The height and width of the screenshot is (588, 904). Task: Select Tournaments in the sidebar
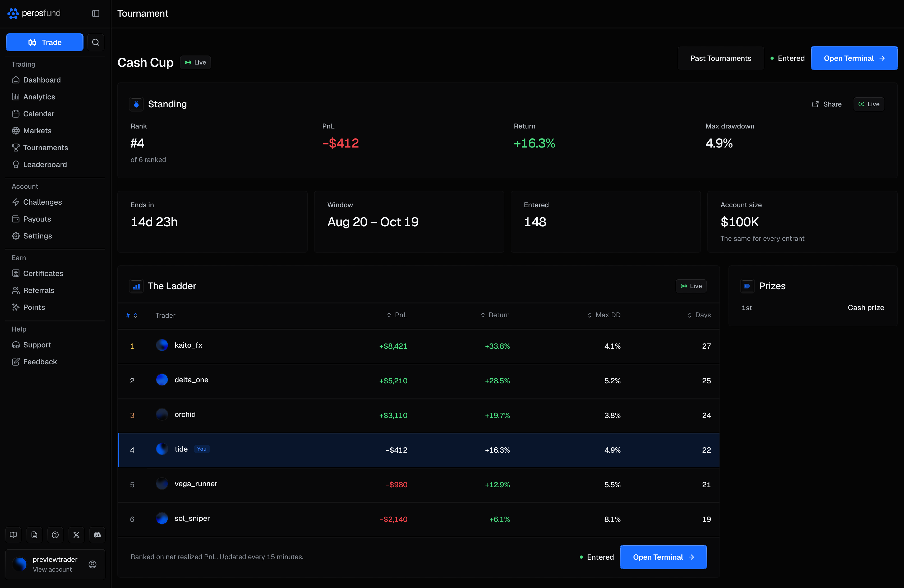(56, 147)
